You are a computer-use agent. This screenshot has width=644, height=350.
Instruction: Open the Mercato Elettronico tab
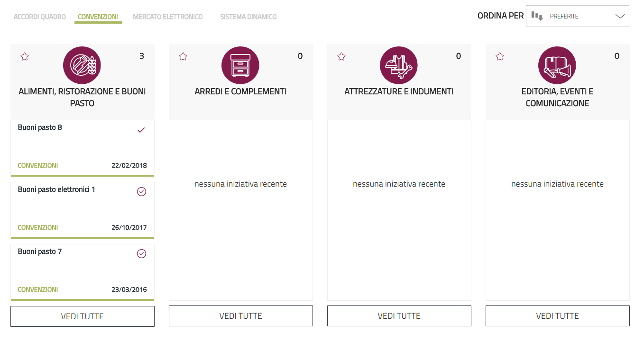pos(168,17)
